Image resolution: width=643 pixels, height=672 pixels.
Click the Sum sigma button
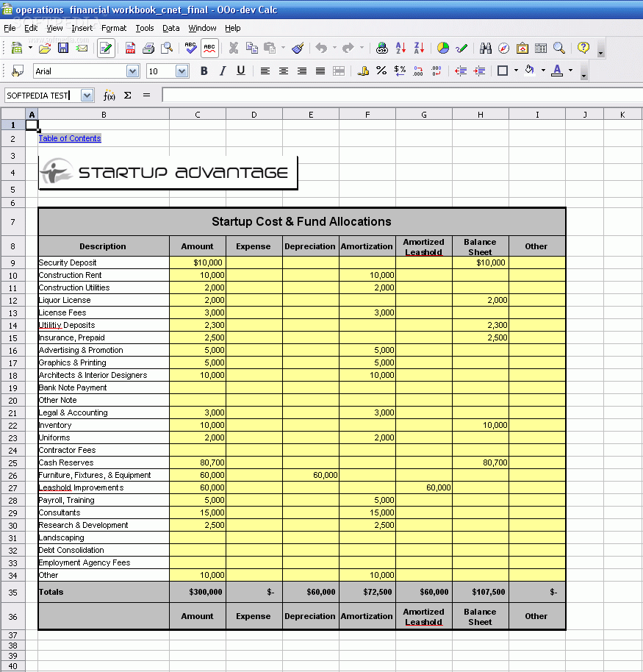(x=127, y=95)
